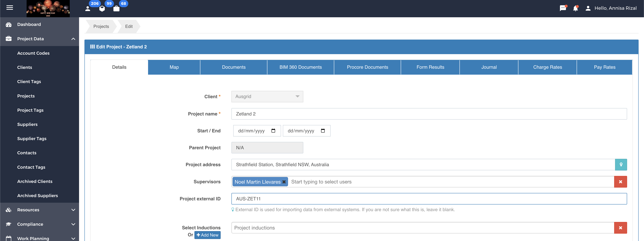Image resolution: width=644 pixels, height=241 pixels.
Task: Click the End date input
Action: click(307, 131)
